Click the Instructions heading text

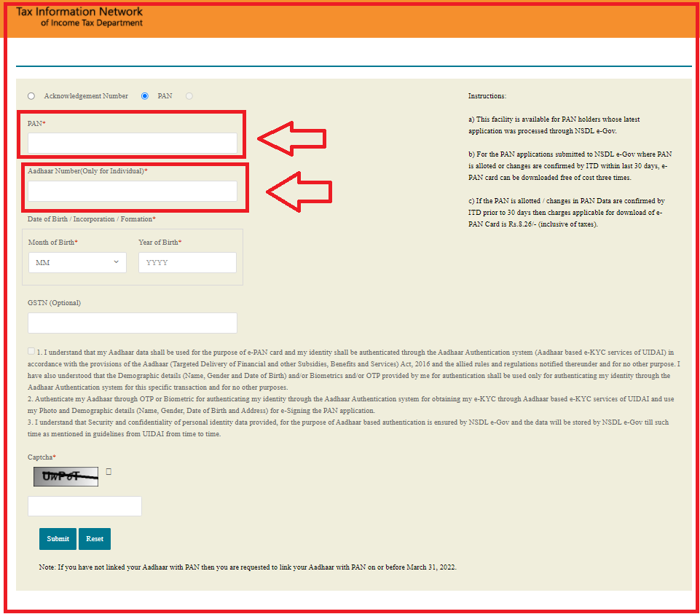pyautogui.click(x=487, y=96)
